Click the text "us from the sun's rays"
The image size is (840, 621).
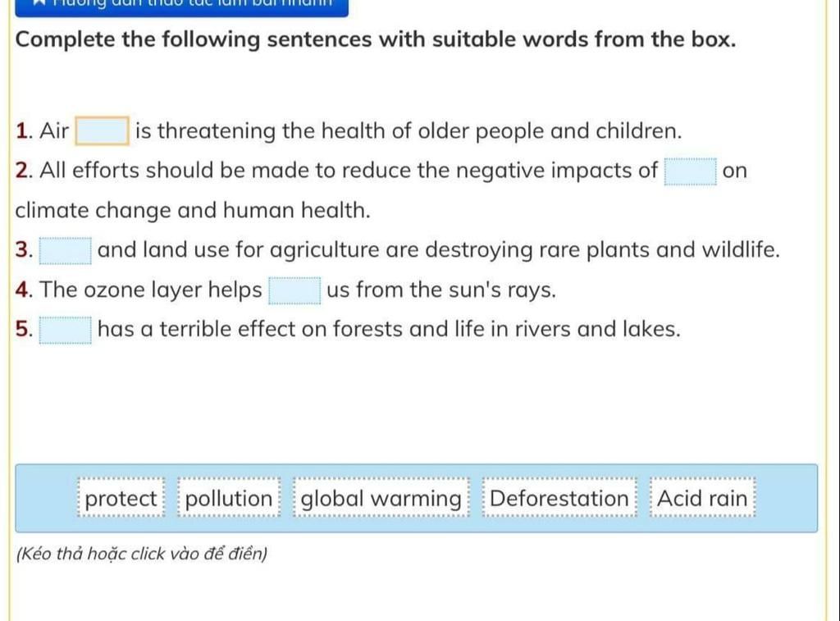pyautogui.click(x=441, y=290)
